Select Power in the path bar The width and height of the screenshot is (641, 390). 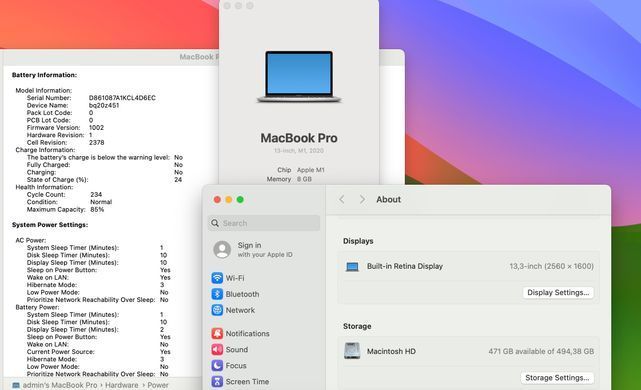(158, 385)
